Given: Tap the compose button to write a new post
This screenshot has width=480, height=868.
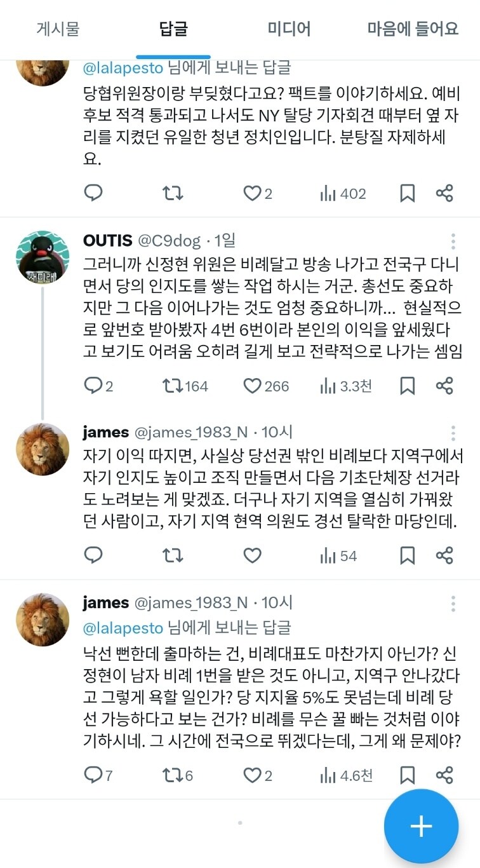Looking at the screenshot, I should (x=420, y=825).
